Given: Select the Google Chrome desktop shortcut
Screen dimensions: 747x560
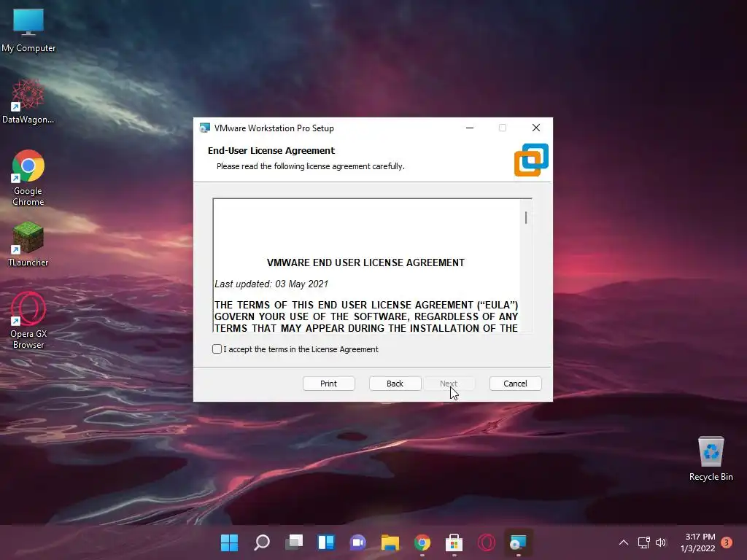Looking at the screenshot, I should pyautogui.click(x=28, y=179).
